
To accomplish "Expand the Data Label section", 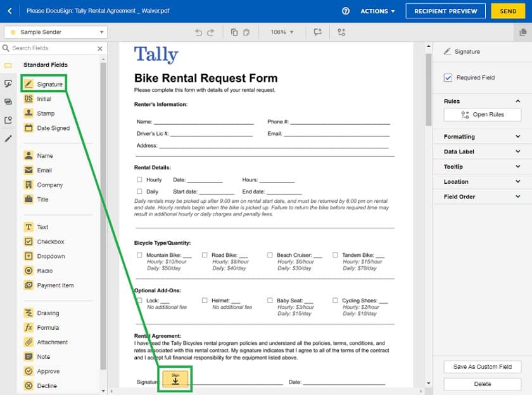I will tap(482, 152).
